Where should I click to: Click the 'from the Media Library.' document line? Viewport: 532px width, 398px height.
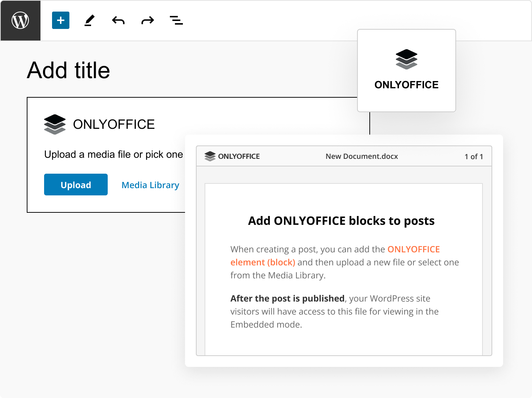278,275
